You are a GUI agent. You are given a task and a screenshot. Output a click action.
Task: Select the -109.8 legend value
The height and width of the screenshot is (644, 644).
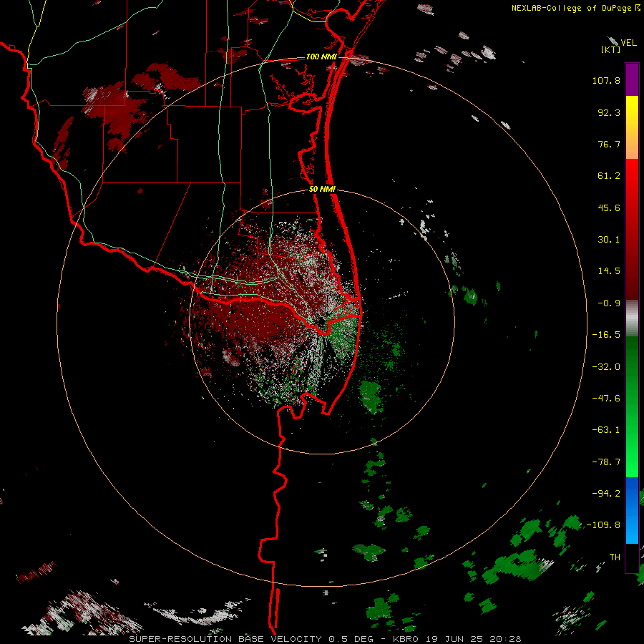coord(603,525)
